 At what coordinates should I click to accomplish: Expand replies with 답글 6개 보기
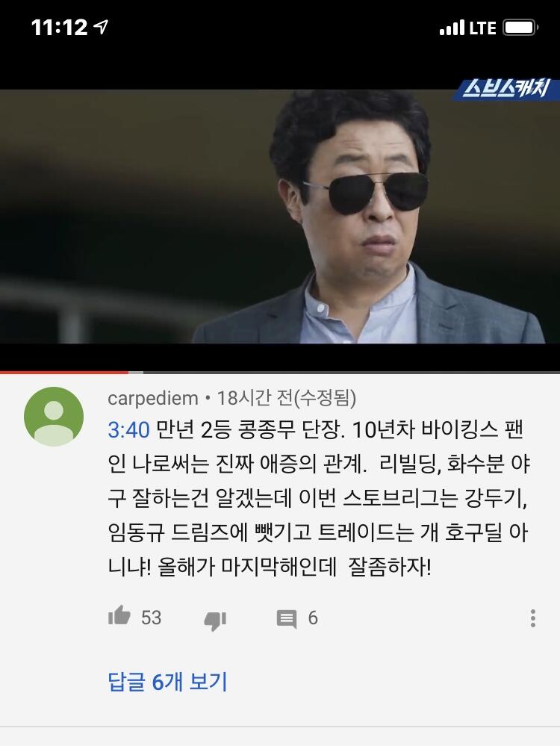pyautogui.click(x=167, y=681)
